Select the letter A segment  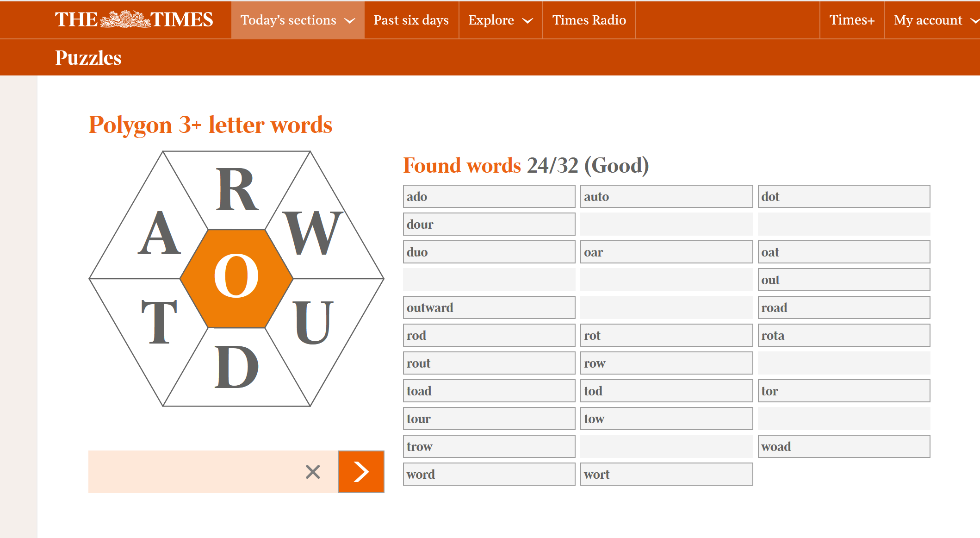(x=159, y=233)
